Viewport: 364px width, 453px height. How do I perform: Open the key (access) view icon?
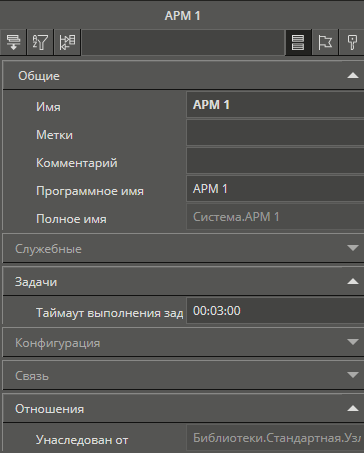point(352,42)
